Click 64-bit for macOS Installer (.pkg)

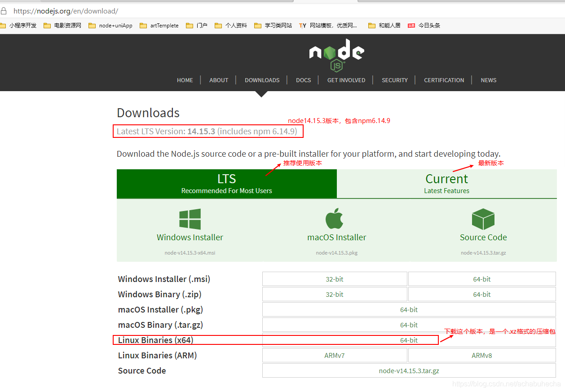(409, 309)
